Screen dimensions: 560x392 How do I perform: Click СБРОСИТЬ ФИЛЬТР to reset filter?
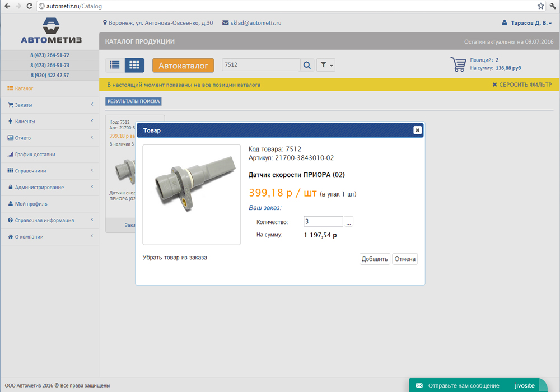pos(522,85)
